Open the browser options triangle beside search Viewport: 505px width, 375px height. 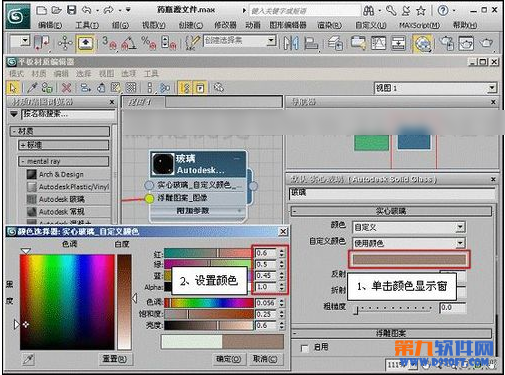tap(14, 114)
